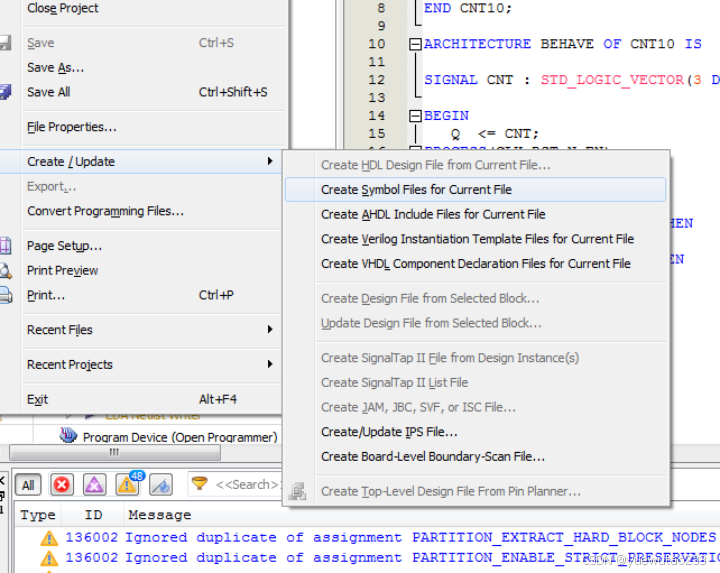The height and width of the screenshot is (573, 720).
Task: Select Create/Update IPS File...
Action: (389, 432)
